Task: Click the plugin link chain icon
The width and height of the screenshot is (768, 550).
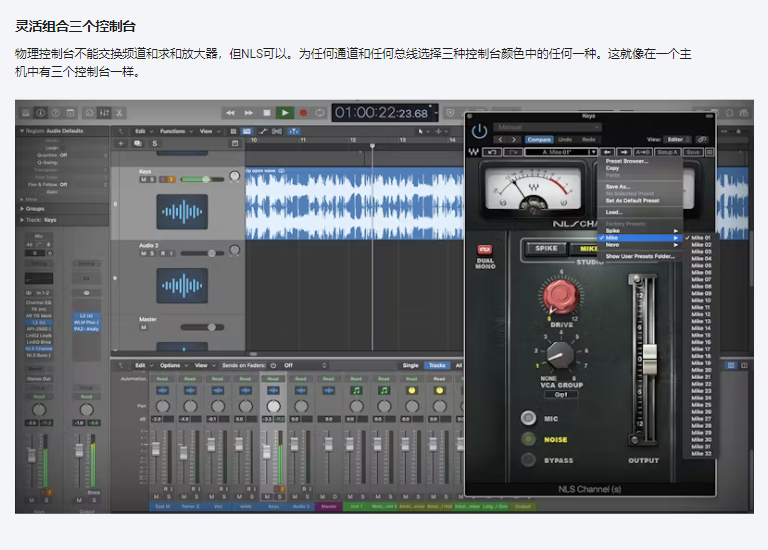Action: [702, 140]
